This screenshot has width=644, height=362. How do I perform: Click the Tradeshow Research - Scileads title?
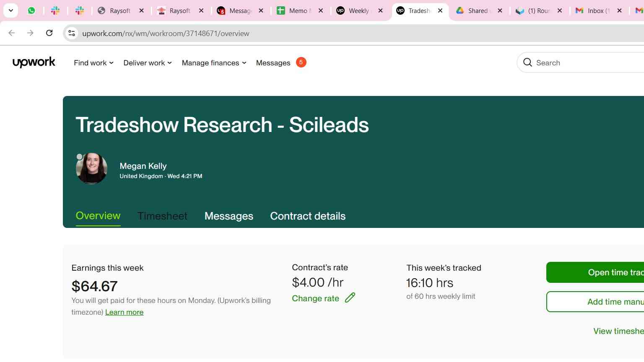[x=222, y=125]
